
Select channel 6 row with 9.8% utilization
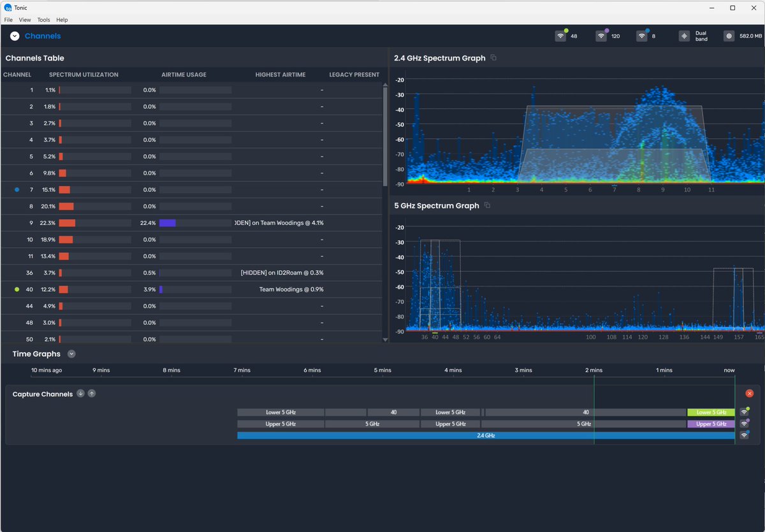191,173
